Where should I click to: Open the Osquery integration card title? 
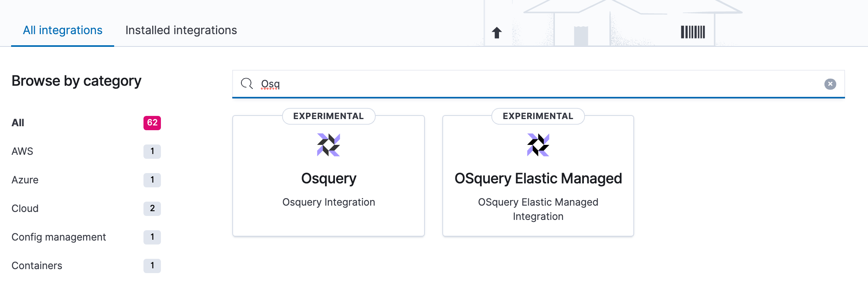[329, 179]
